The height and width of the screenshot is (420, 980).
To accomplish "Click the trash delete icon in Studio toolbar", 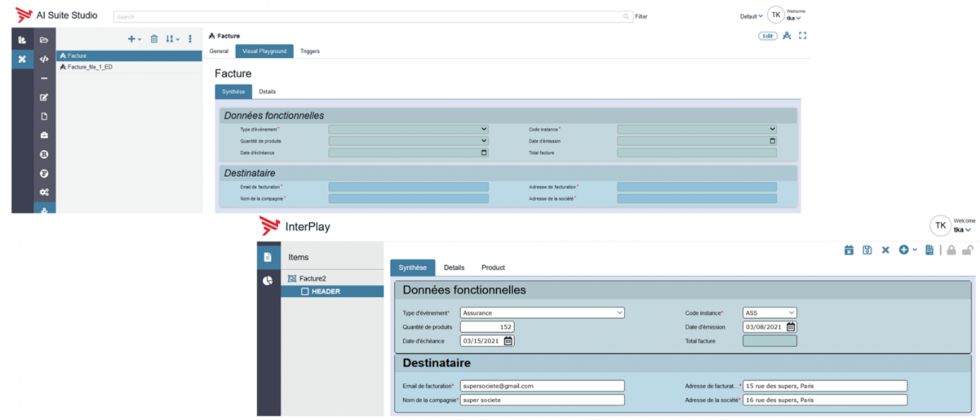I will [x=154, y=39].
